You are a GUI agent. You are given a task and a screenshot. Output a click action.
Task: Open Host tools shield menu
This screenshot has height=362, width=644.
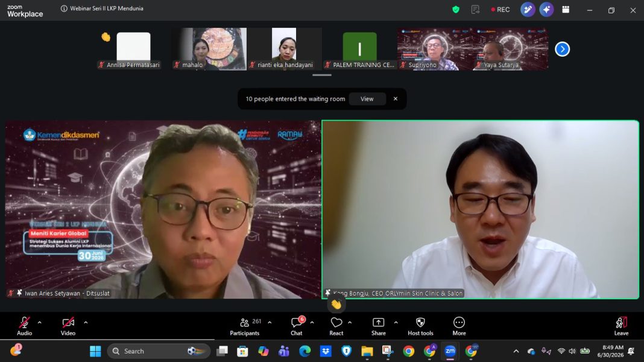420,326
